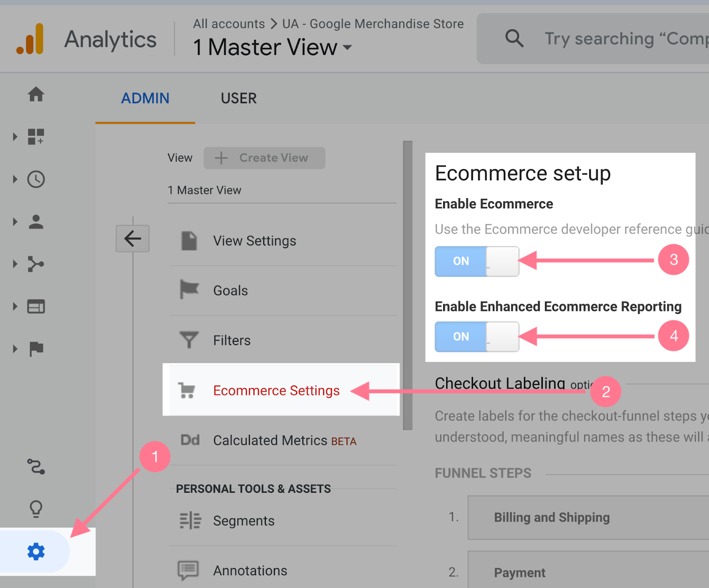Open the Attribution path icon

36,467
